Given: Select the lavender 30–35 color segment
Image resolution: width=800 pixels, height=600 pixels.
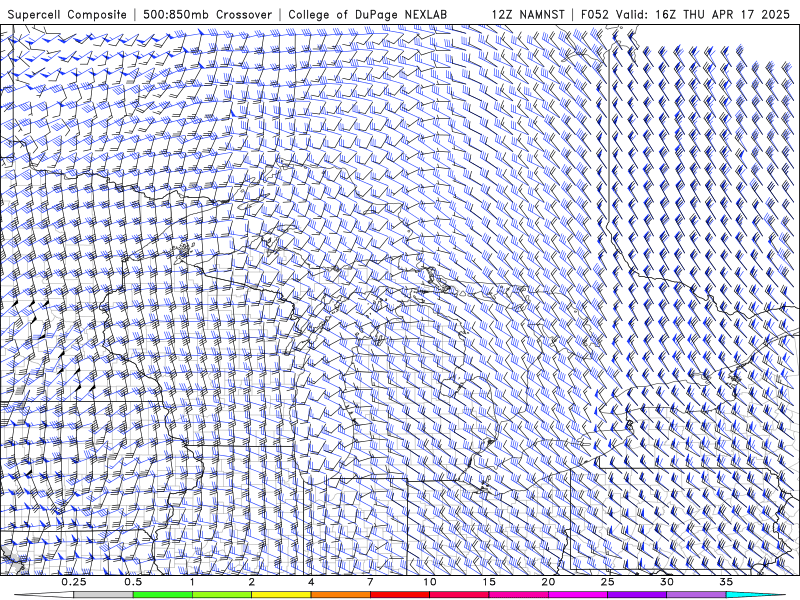Looking at the screenshot, I should pyautogui.click(x=696, y=595).
